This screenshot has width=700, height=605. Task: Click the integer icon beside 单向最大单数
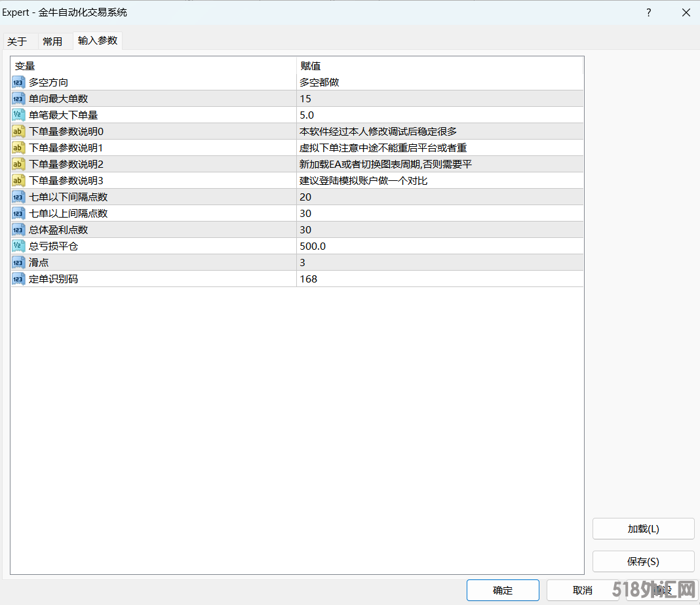(18, 99)
